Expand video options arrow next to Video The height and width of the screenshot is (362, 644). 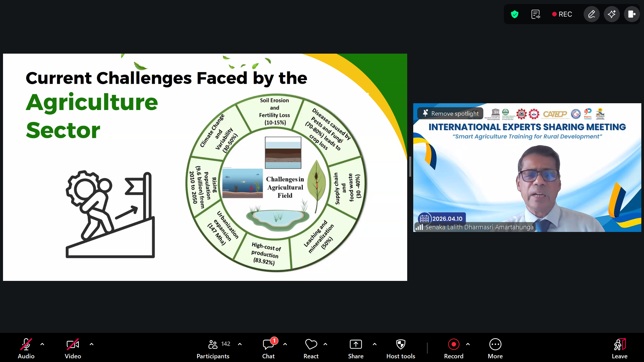92,344
